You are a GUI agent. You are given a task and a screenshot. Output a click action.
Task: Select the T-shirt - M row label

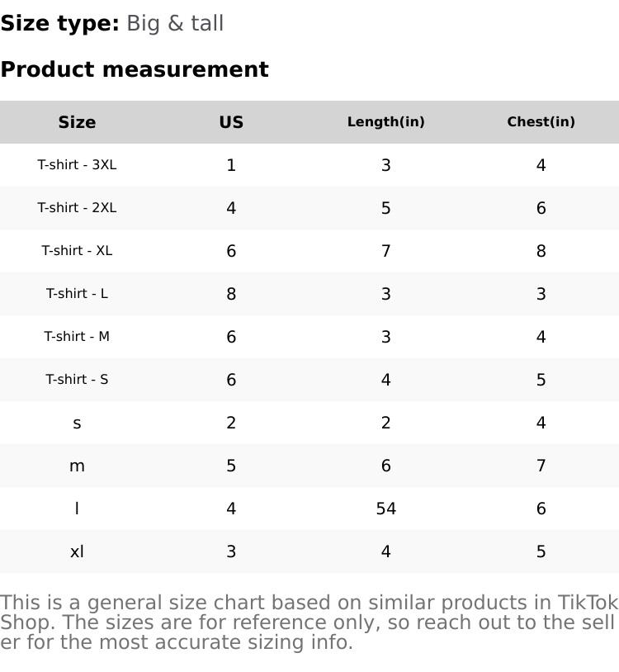pyautogui.click(x=77, y=337)
